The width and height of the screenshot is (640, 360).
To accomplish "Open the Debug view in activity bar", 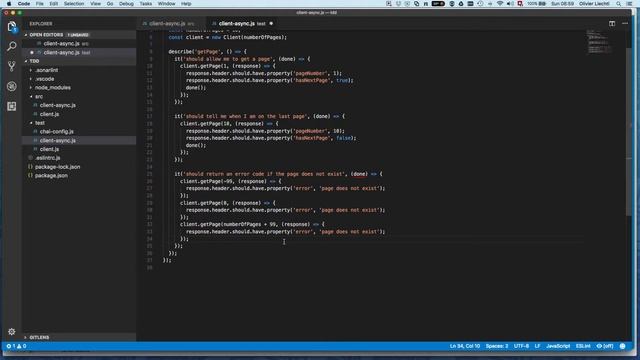I will point(11,86).
